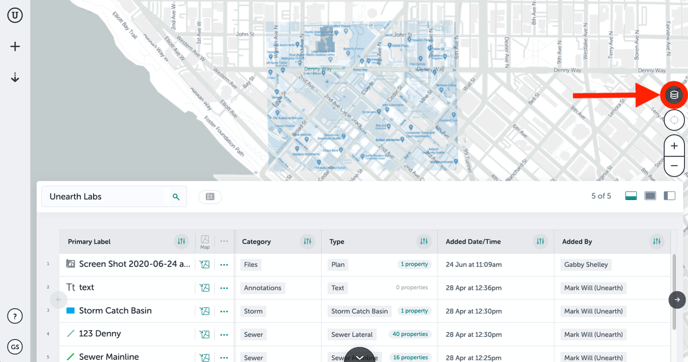Click the Storm category tag
688x362 pixels.
[253, 311]
